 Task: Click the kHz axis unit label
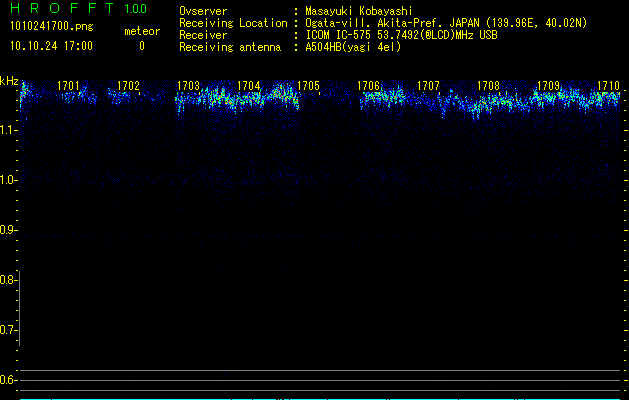[9, 81]
